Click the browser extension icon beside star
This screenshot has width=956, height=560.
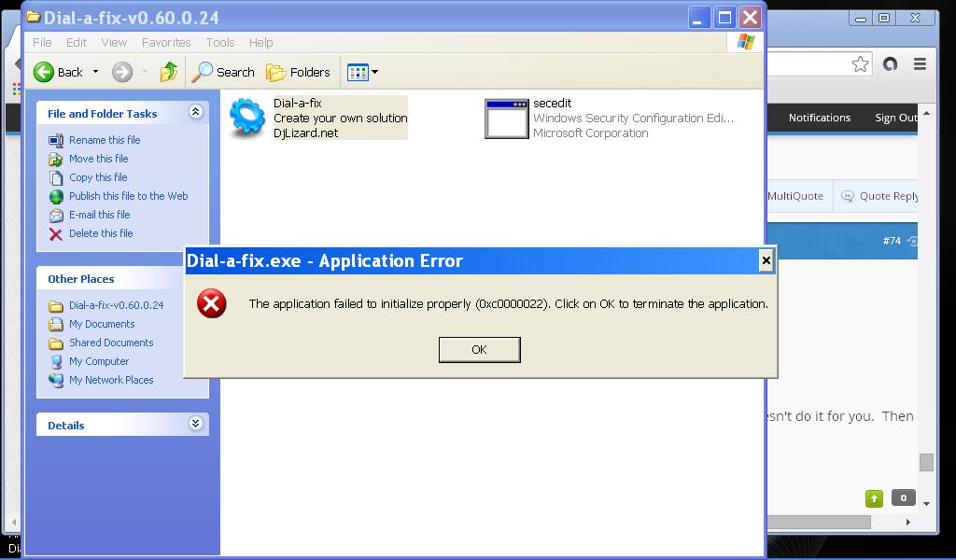pos(890,63)
